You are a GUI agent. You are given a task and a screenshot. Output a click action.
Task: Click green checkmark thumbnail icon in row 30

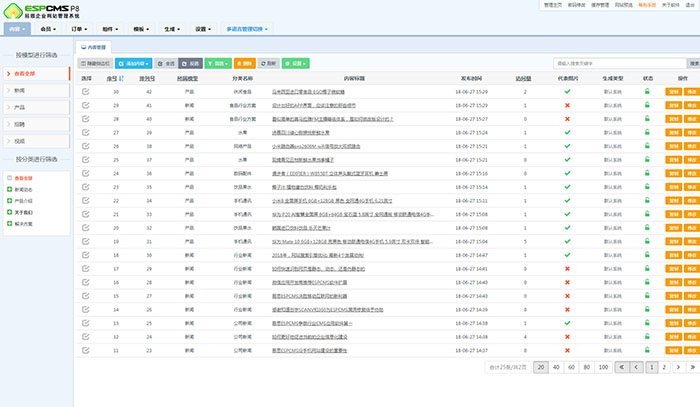(x=567, y=91)
